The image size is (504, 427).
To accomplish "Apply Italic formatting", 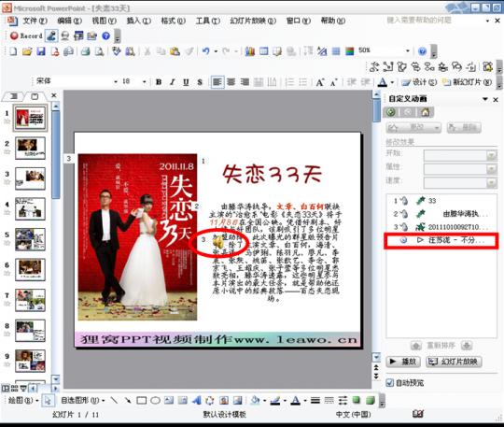I will (173, 82).
